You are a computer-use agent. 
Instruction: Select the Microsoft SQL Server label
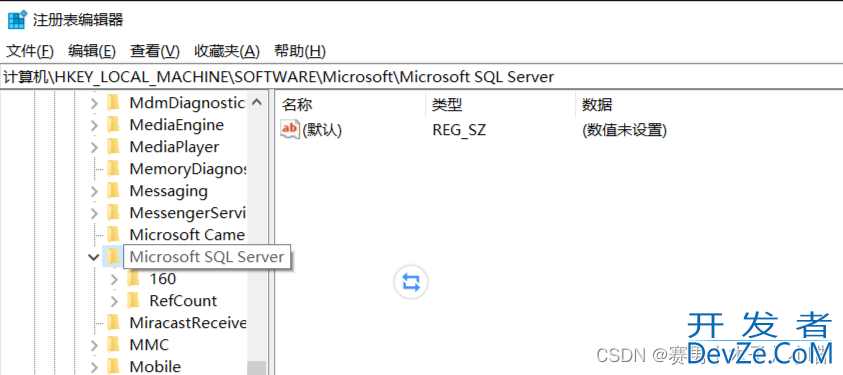coord(207,257)
